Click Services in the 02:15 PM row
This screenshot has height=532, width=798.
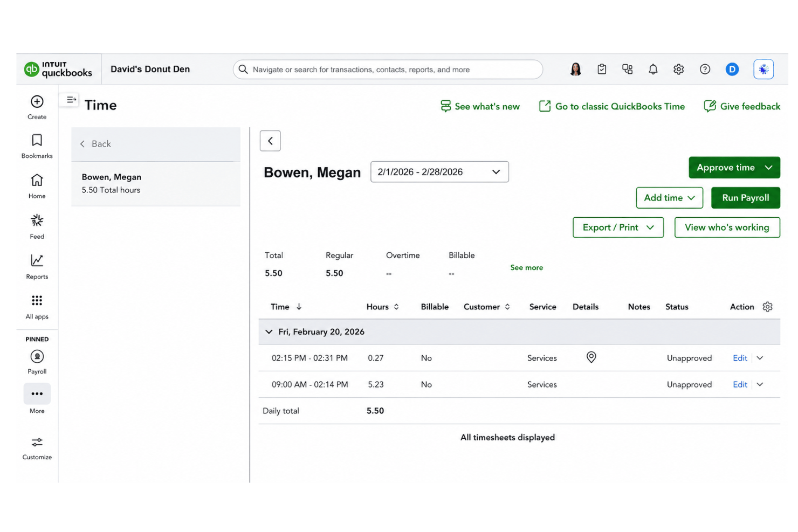pyautogui.click(x=542, y=358)
